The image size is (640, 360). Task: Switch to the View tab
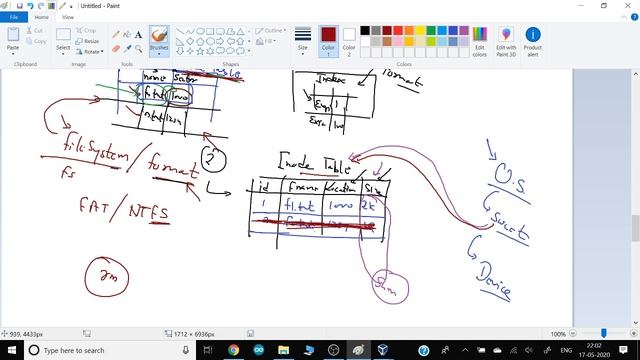(68, 17)
